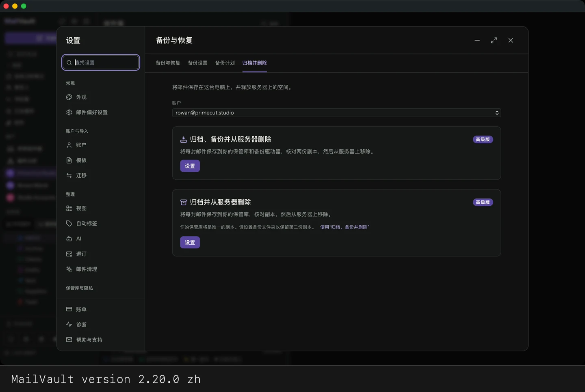Open 邮件清理 cleanup settings
The image size is (585, 392).
(x=101, y=269)
